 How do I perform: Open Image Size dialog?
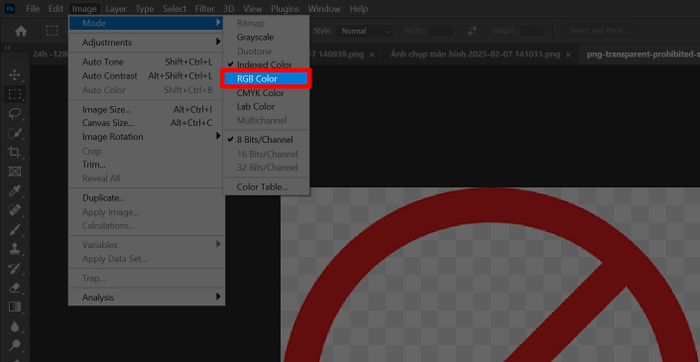[x=146, y=109]
